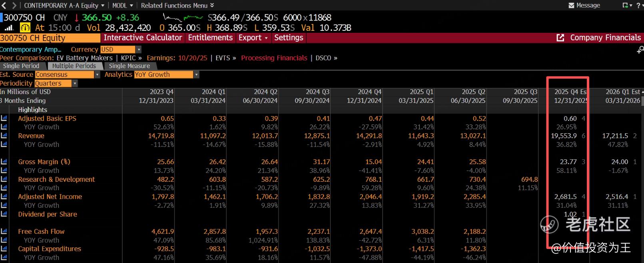
Task: Click the Company Financials pop-out icon
Action: point(560,38)
